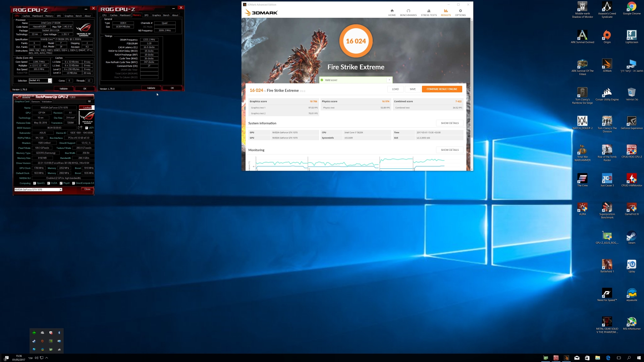Click the BIOS share/export icon in GPU-Z
Screen dimensions: 644x362
(80, 128)
